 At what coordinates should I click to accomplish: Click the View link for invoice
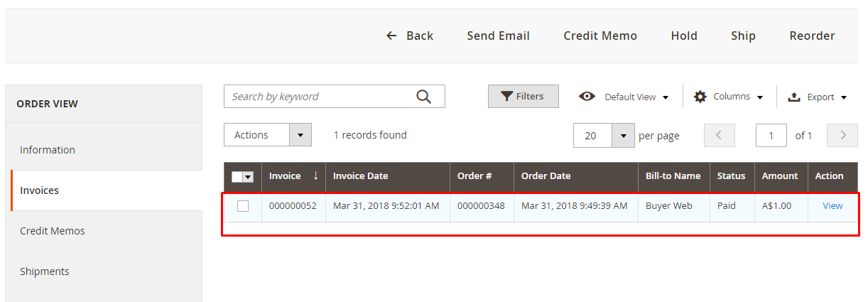[832, 206]
